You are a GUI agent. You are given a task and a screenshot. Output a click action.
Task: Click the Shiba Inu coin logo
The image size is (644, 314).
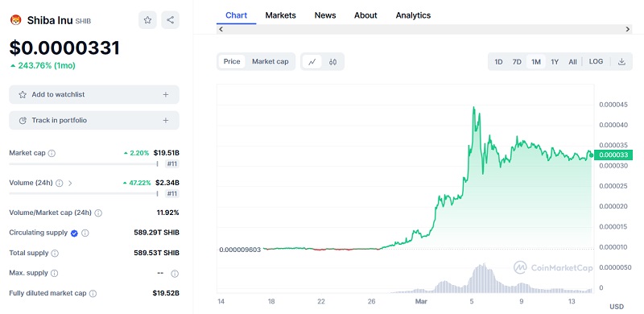16,20
